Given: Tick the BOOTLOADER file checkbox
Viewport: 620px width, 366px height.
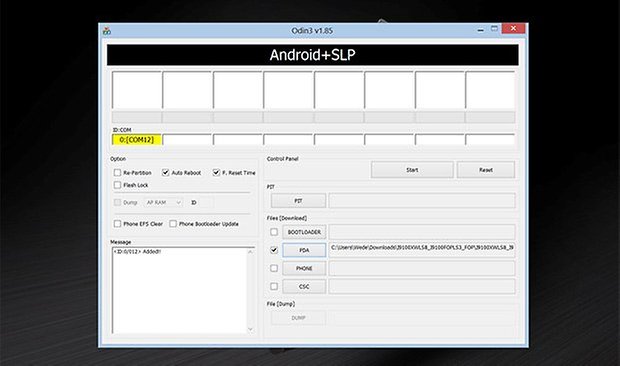Looking at the screenshot, I should tap(274, 232).
